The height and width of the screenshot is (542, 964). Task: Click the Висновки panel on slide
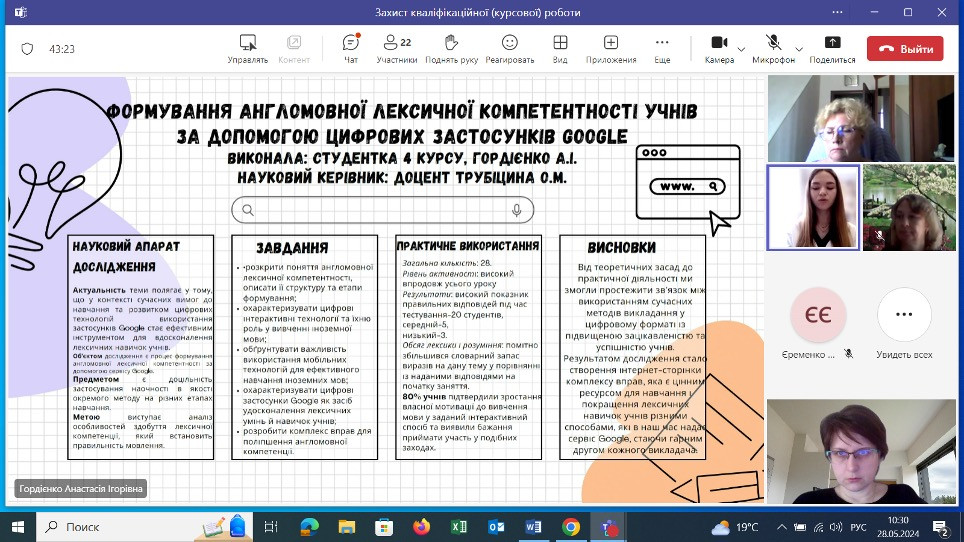(x=633, y=347)
